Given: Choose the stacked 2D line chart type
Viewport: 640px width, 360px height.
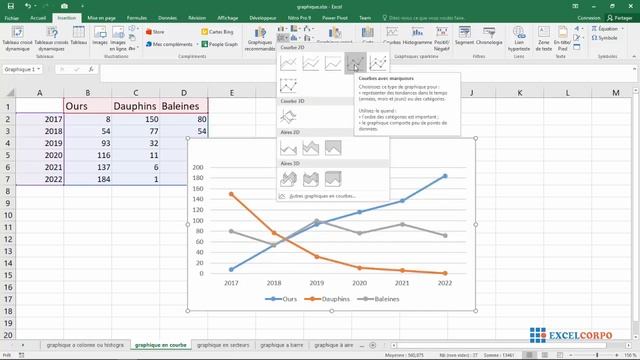Looking at the screenshot, I should (x=311, y=63).
